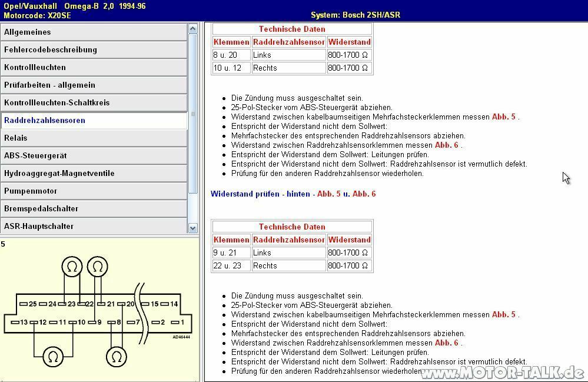Click the 'Rechts' cell in the '22 u. 23' row
The image size is (588, 382).
(x=289, y=265)
